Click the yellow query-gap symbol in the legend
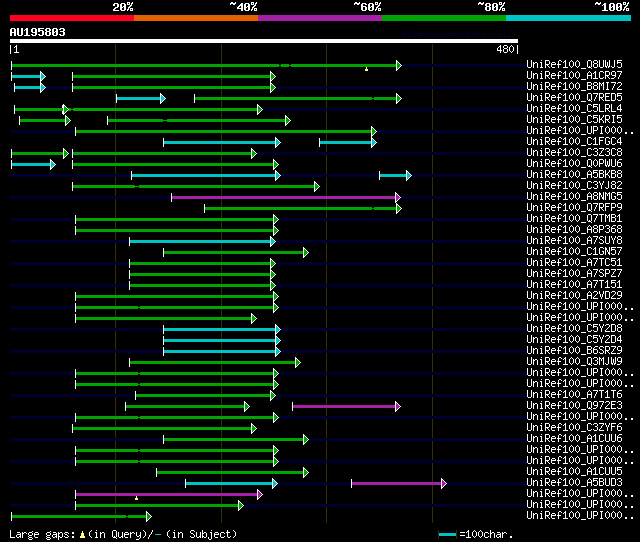Screen dimensions: 640x542 pyautogui.click(x=82, y=534)
